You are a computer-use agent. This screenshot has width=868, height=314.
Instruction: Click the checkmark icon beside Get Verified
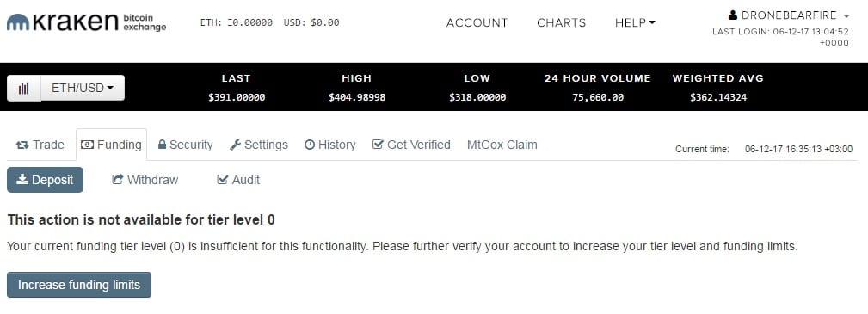(x=378, y=145)
